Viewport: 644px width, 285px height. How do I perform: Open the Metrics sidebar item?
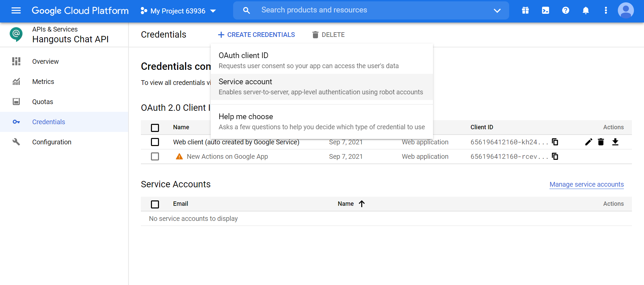click(x=64, y=82)
